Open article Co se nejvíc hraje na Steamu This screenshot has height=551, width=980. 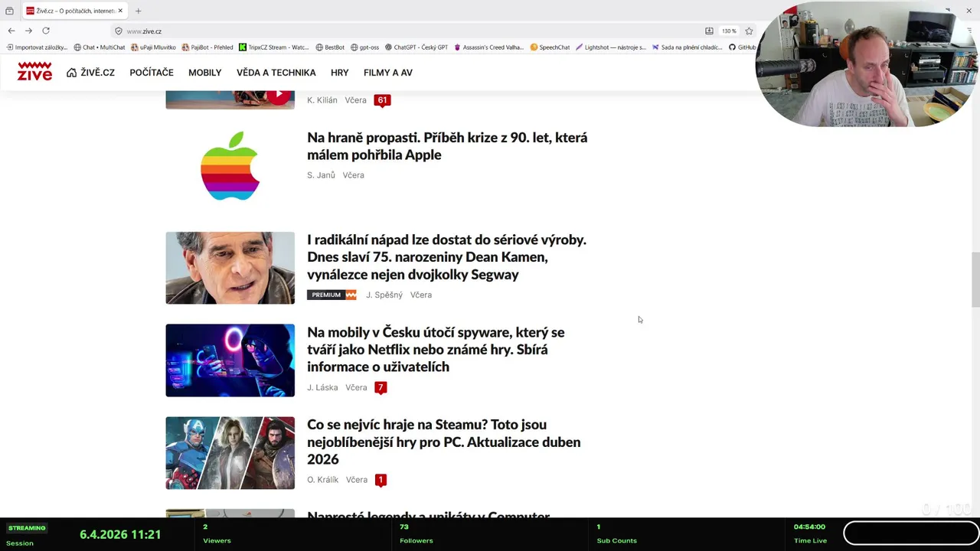pyautogui.click(x=443, y=442)
